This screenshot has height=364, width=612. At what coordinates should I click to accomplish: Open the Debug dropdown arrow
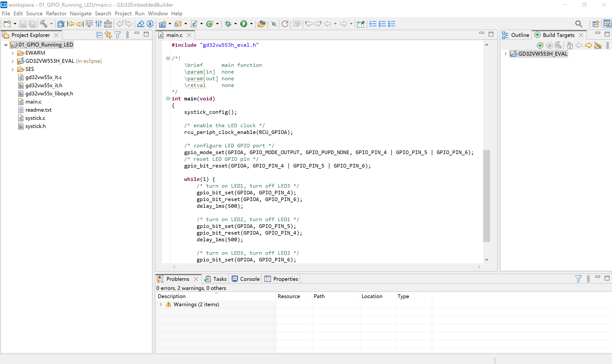pyautogui.click(x=235, y=24)
